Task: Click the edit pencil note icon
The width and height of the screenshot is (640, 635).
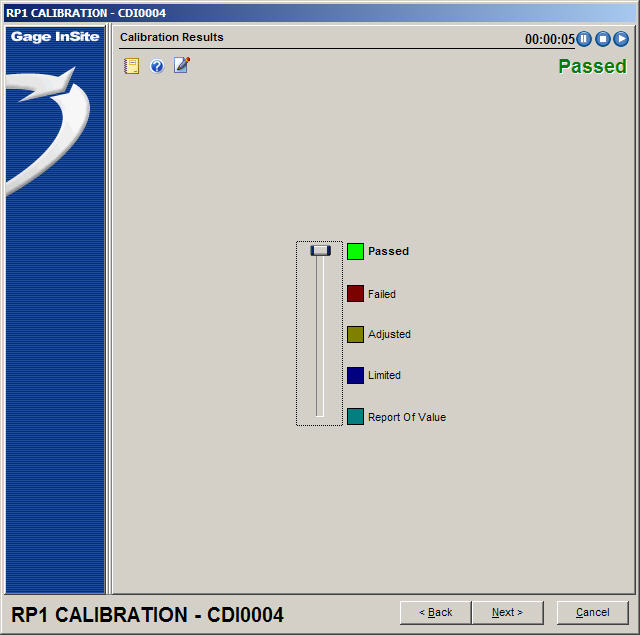Action: [182, 65]
